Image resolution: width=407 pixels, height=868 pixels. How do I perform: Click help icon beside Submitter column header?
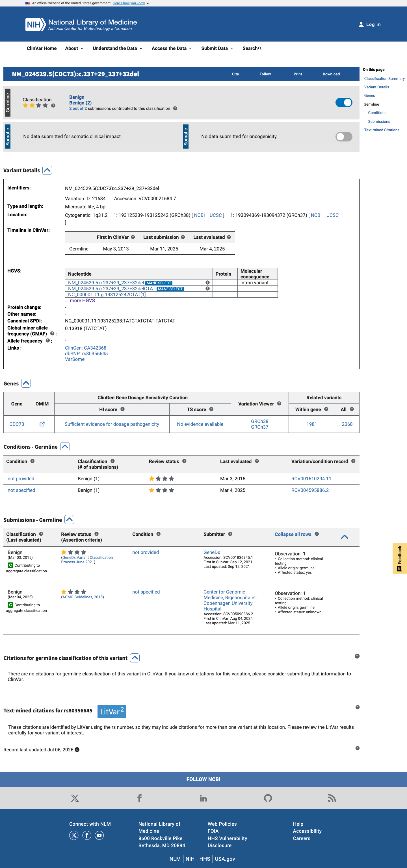click(x=230, y=534)
